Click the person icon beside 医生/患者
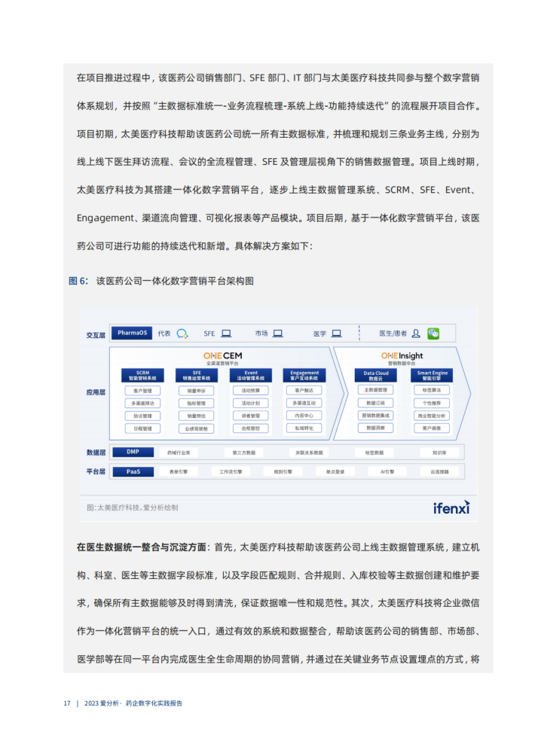The height and width of the screenshot is (756, 535). [x=416, y=334]
